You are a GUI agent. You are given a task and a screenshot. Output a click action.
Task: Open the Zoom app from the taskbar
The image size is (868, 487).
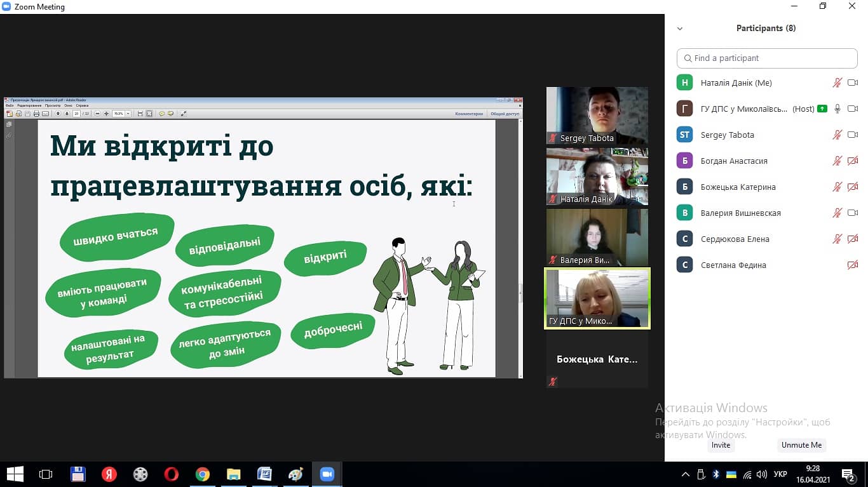pos(327,474)
